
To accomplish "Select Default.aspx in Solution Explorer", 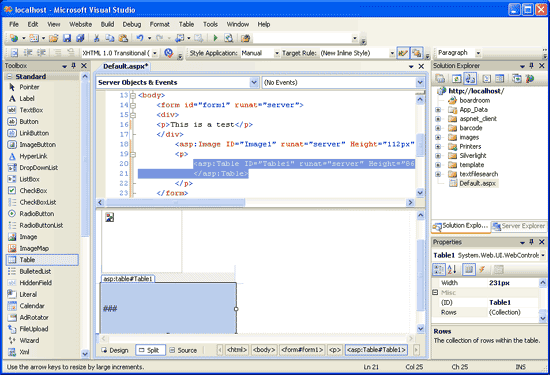I will click(x=477, y=183).
